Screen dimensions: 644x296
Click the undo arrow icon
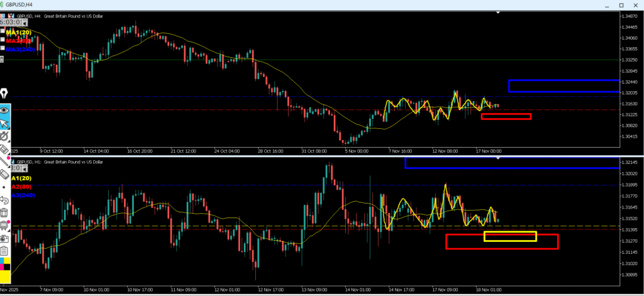tap(4, 200)
